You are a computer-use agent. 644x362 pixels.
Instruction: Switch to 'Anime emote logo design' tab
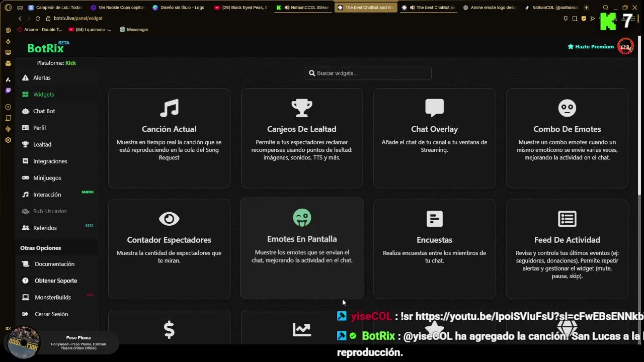coord(490,8)
